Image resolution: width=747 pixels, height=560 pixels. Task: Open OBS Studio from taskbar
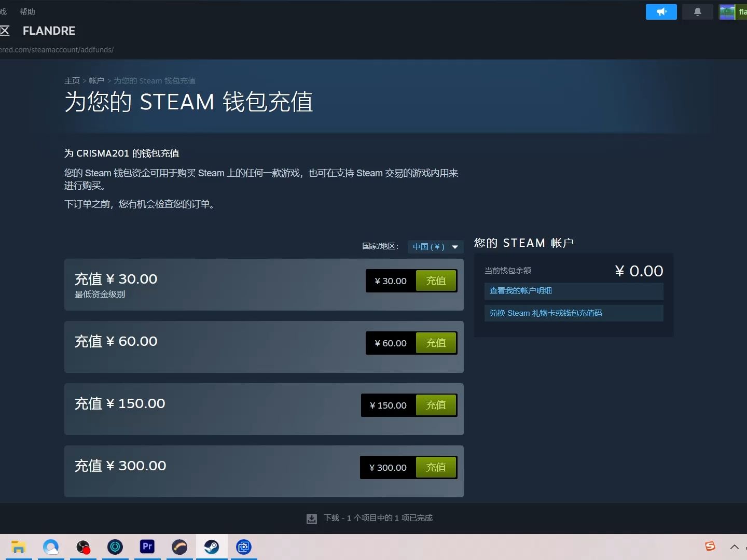pos(83,547)
